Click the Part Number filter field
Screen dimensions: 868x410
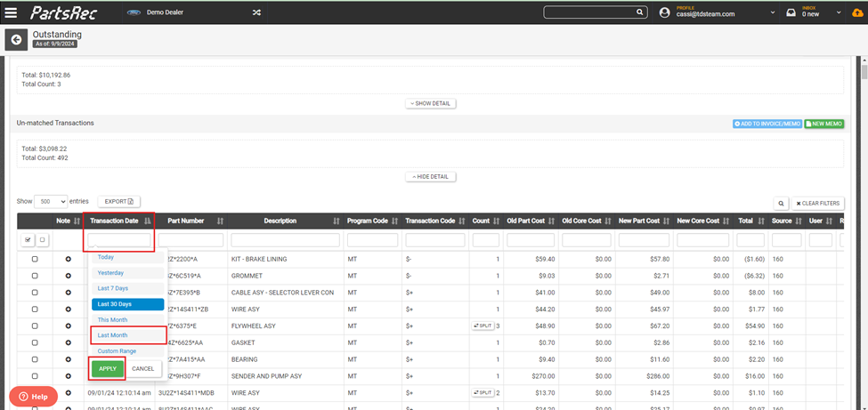coord(191,239)
